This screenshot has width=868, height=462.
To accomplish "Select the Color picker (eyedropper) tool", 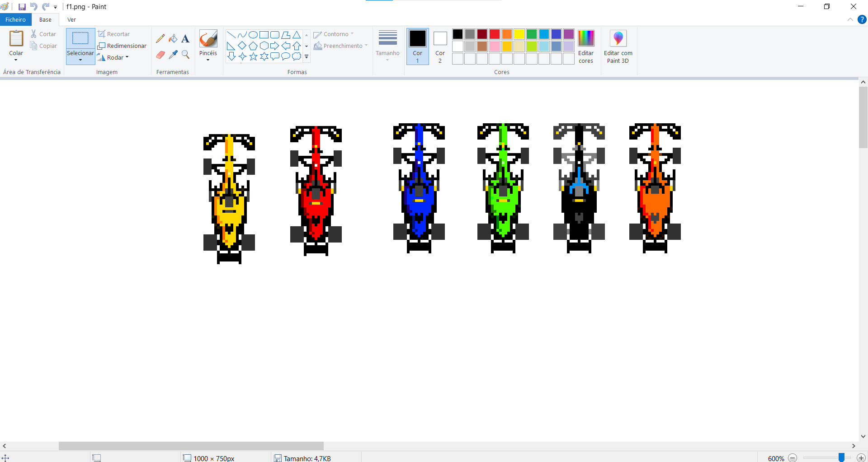I will click(x=173, y=55).
